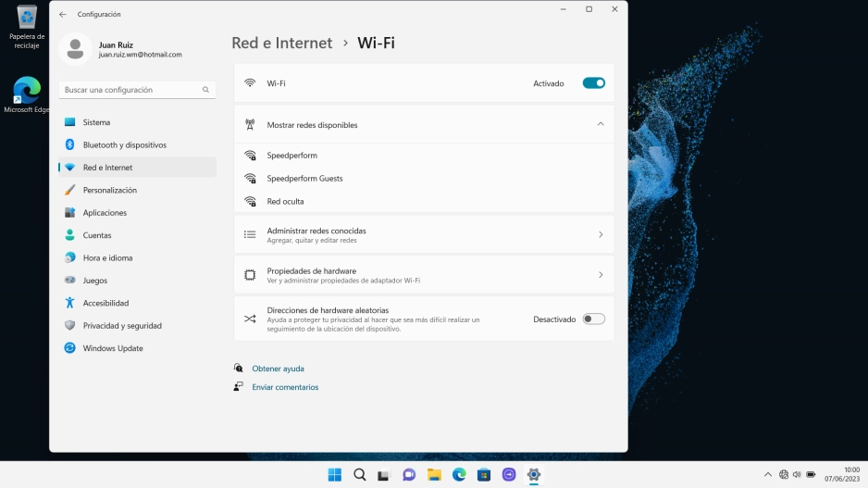Viewport: 868px width, 488px height.
Task: Click the clock and date in taskbar
Action: coord(842,474)
